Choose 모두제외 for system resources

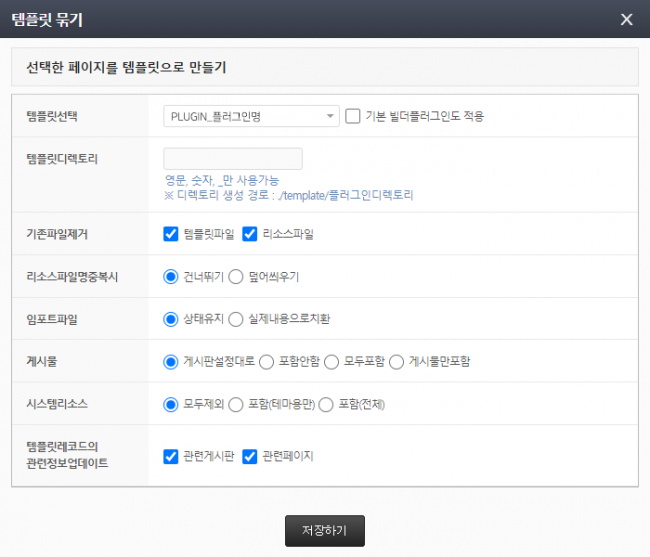tap(171, 404)
